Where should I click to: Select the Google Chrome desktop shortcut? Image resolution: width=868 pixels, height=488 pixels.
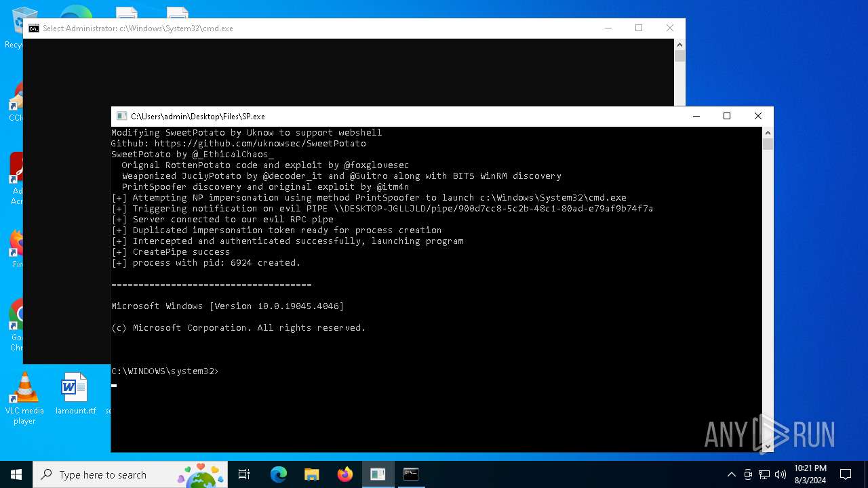[x=16, y=325]
